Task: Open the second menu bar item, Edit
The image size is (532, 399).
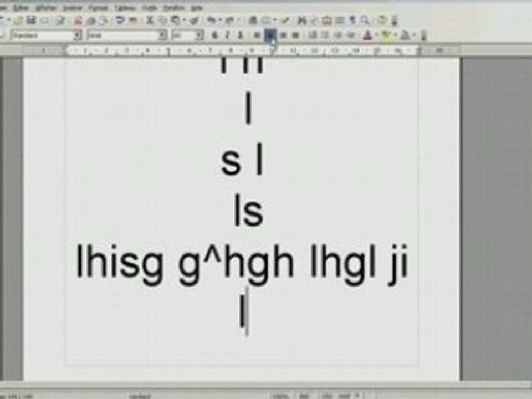Action: coord(21,7)
